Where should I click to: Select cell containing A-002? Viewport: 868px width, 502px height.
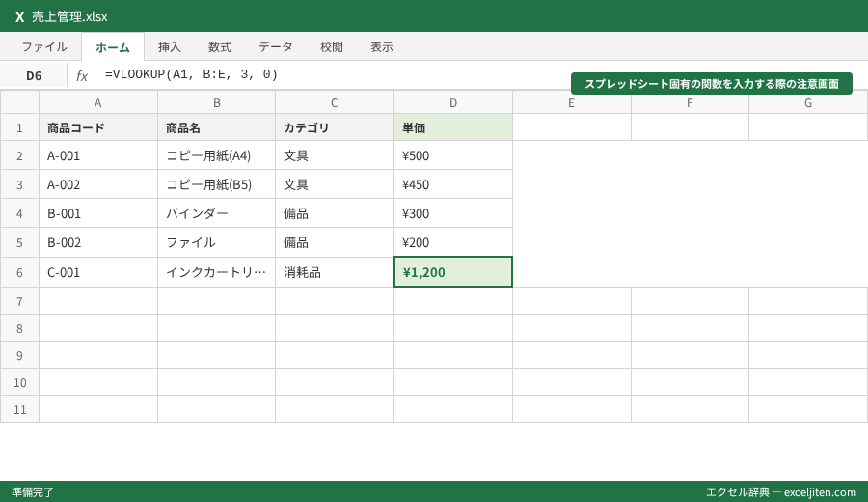coord(98,184)
